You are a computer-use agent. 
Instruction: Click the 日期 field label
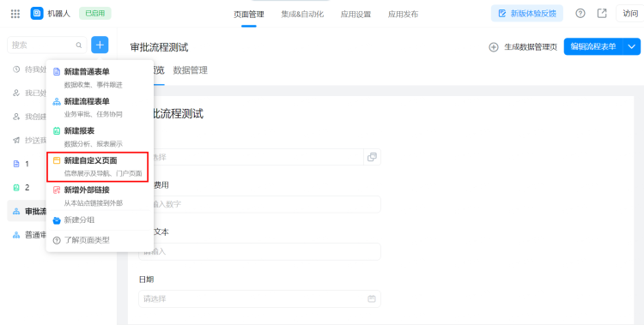click(147, 280)
